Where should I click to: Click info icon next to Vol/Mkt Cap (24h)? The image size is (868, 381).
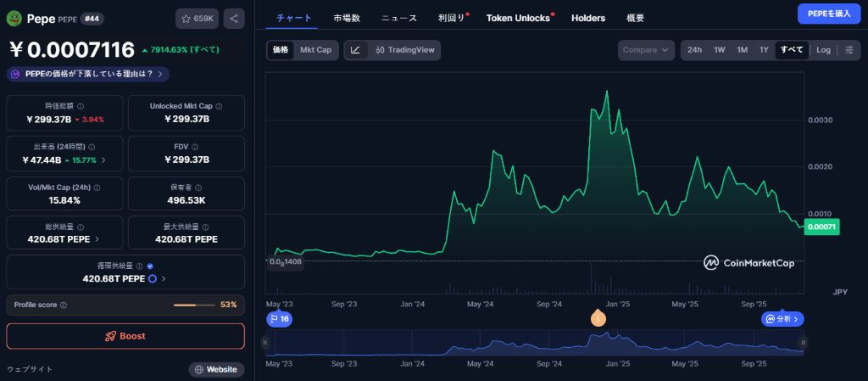click(97, 188)
